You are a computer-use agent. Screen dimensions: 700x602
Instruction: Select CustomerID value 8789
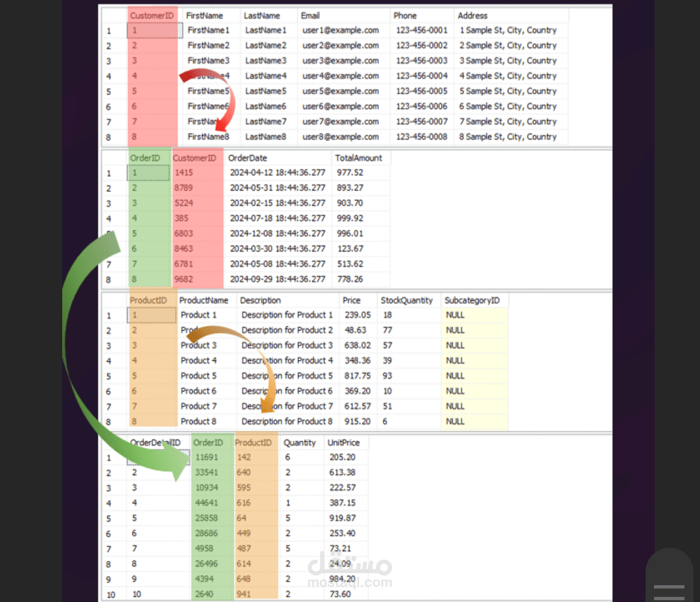(x=183, y=188)
